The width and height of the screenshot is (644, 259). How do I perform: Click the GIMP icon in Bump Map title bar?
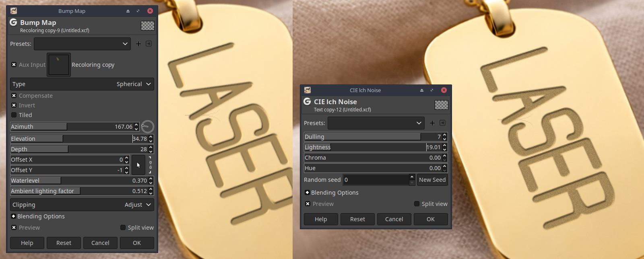click(14, 11)
